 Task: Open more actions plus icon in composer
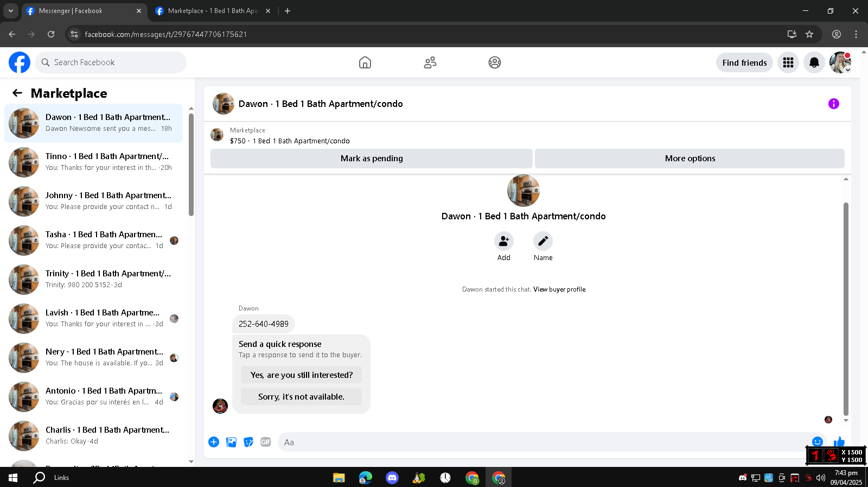tap(214, 442)
